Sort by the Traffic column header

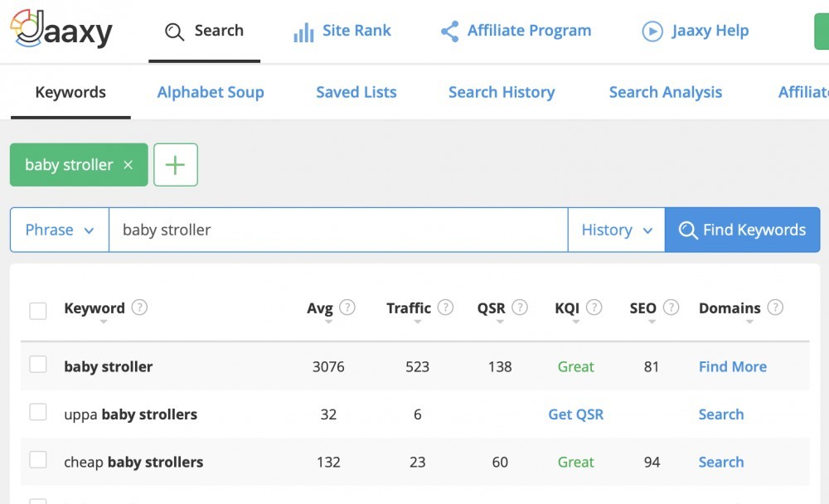409,308
